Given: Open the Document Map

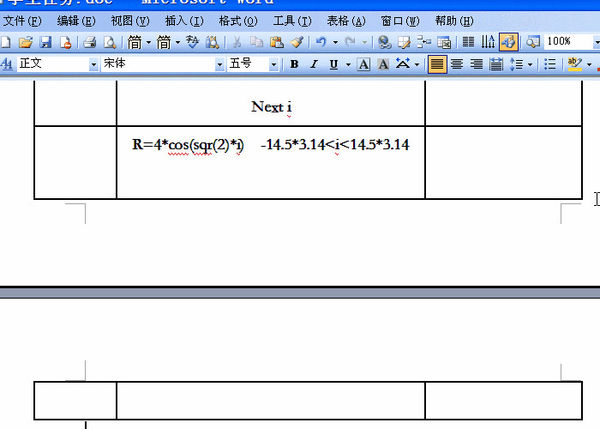Looking at the screenshot, I should [533, 42].
